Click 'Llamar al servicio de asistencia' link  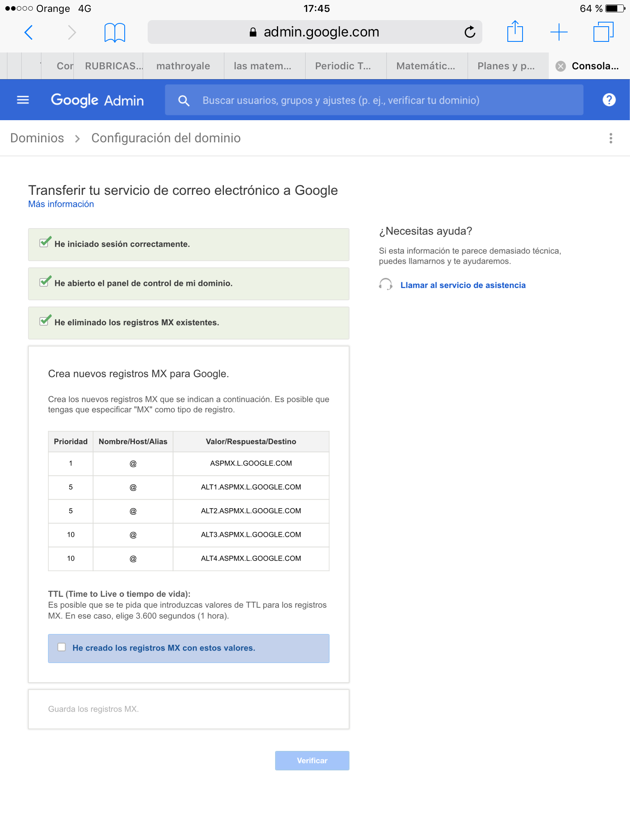point(463,285)
